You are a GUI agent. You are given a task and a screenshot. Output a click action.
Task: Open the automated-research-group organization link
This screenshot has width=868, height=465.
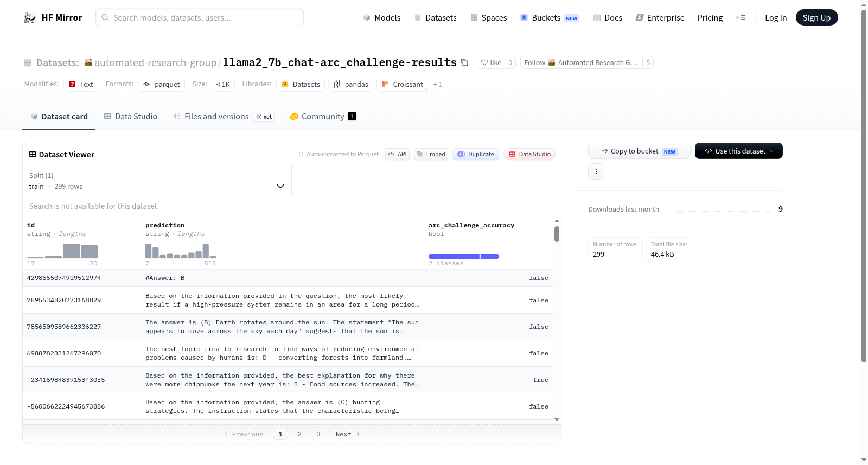[155, 62]
